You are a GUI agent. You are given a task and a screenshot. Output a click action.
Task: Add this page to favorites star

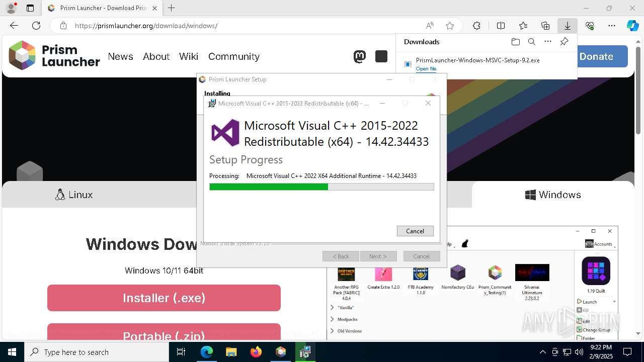click(450, 26)
